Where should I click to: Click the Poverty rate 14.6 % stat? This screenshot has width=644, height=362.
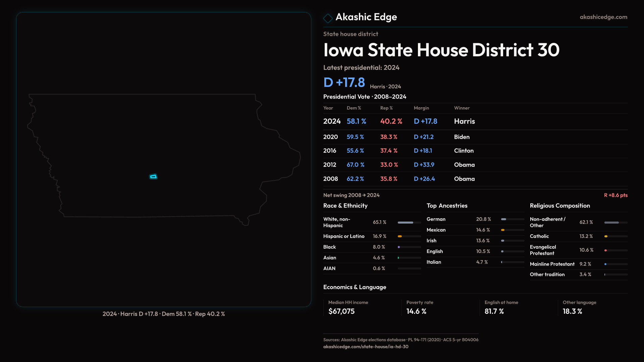tap(416, 311)
